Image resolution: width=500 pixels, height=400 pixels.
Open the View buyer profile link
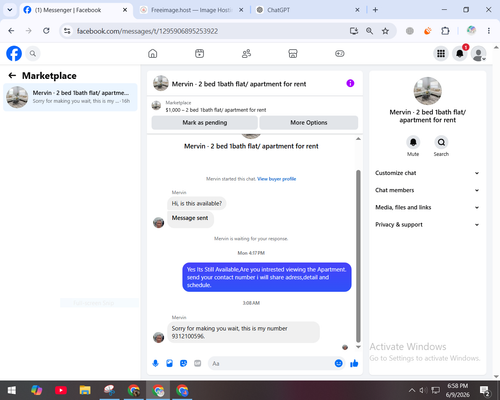277,179
